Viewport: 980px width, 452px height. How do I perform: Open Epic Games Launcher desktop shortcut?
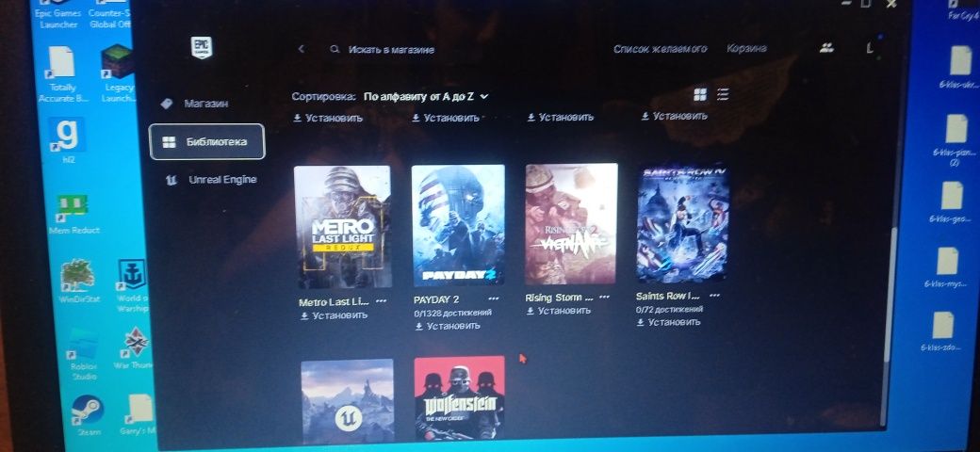point(58,15)
